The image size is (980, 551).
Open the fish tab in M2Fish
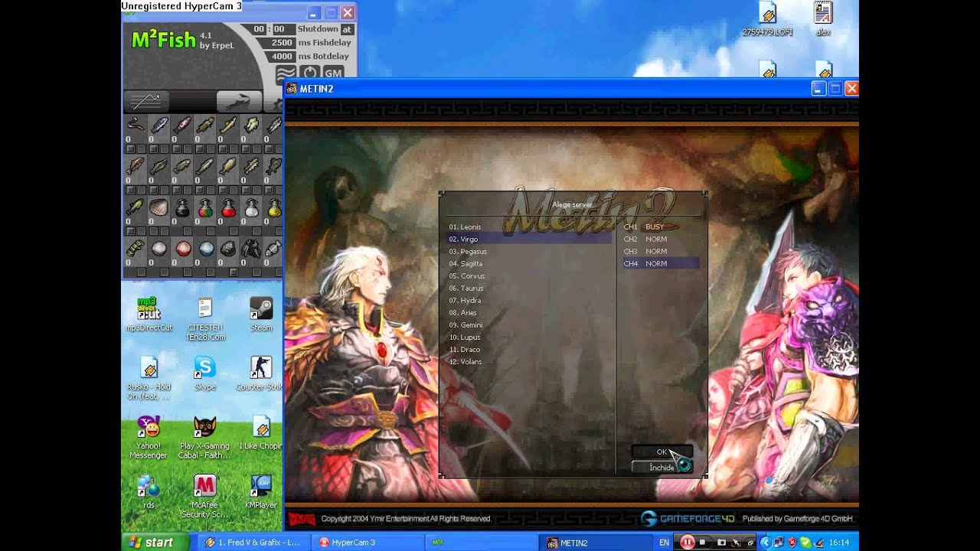[239, 101]
